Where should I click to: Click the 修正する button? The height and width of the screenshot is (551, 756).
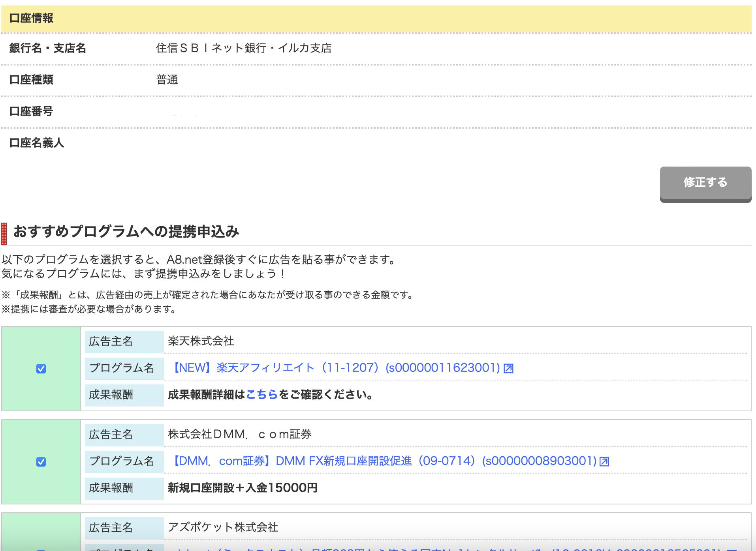705,184
